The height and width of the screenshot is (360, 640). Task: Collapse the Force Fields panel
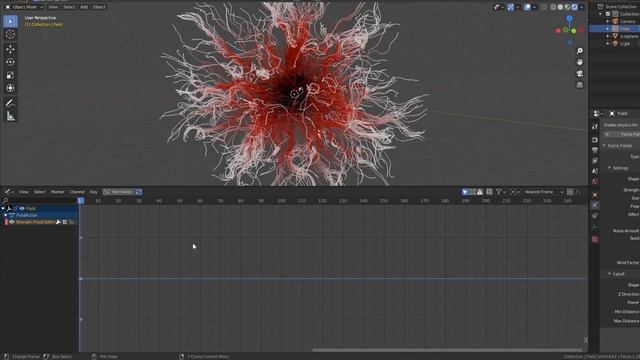pos(604,146)
